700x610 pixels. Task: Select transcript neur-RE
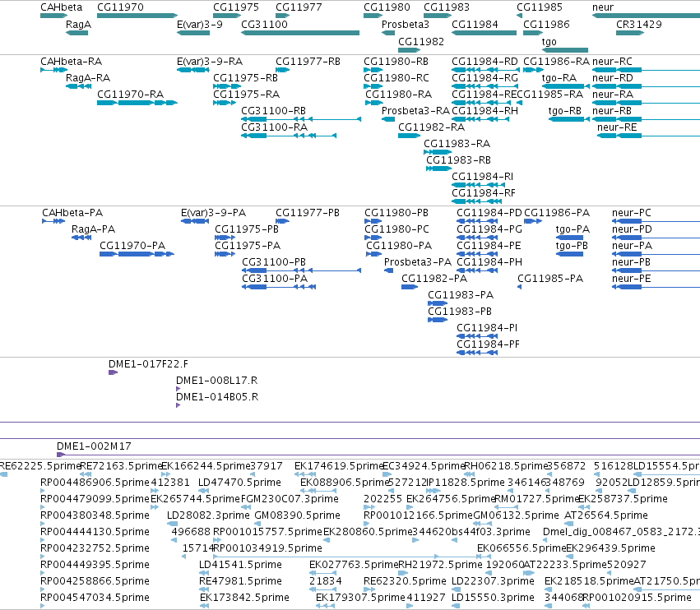tap(648, 135)
